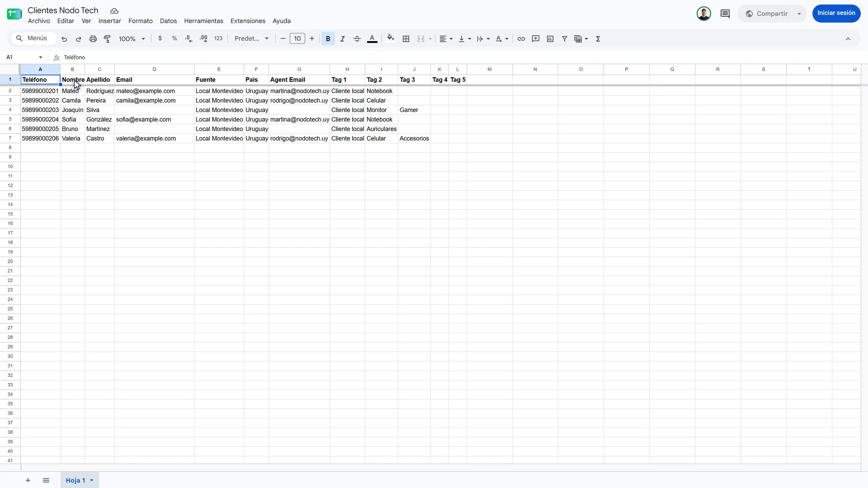Click the font size input field
Screen dimensions: 868x488
[297, 39]
